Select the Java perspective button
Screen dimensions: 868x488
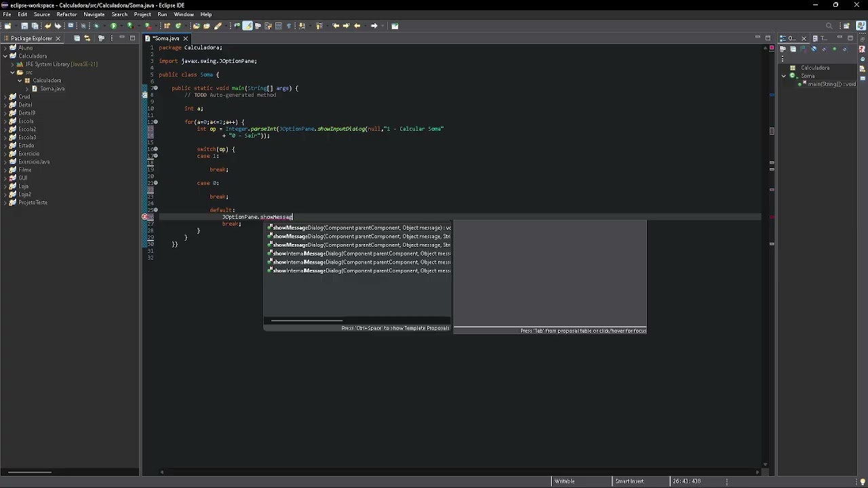click(x=861, y=26)
